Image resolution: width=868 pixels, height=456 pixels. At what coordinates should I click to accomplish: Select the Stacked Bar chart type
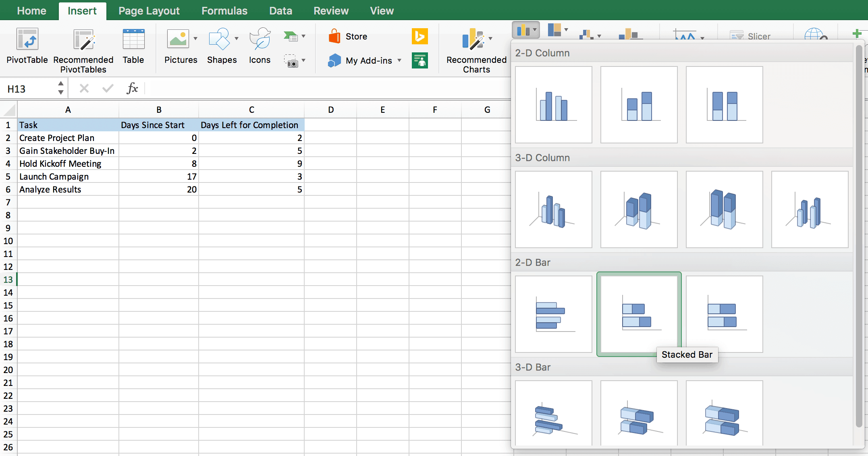(x=639, y=313)
